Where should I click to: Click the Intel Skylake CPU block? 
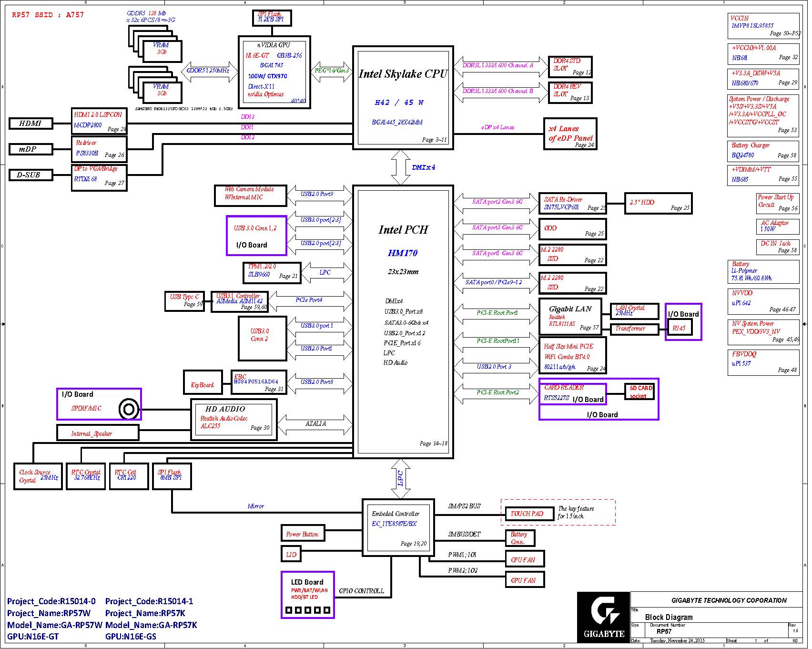point(403,98)
